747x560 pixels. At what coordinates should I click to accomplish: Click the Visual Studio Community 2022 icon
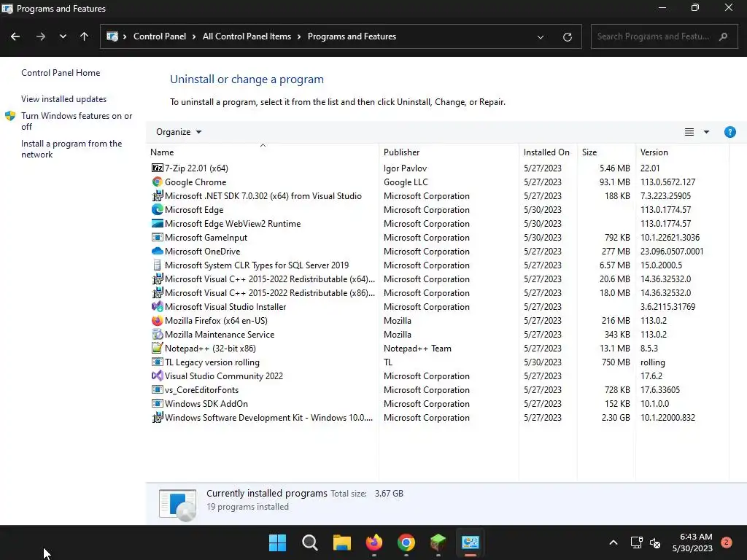pos(158,376)
